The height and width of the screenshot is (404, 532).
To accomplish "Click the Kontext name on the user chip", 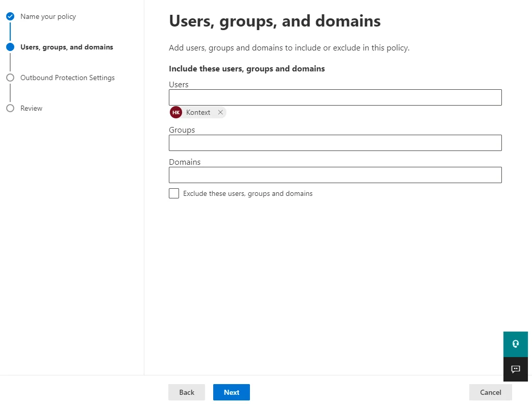I will point(198,112).
